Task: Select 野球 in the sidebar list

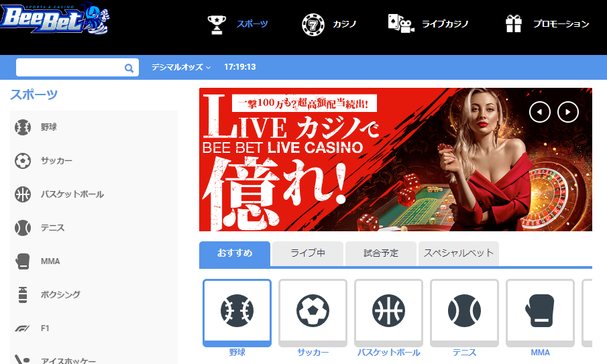Action: (x=49, y=127)
